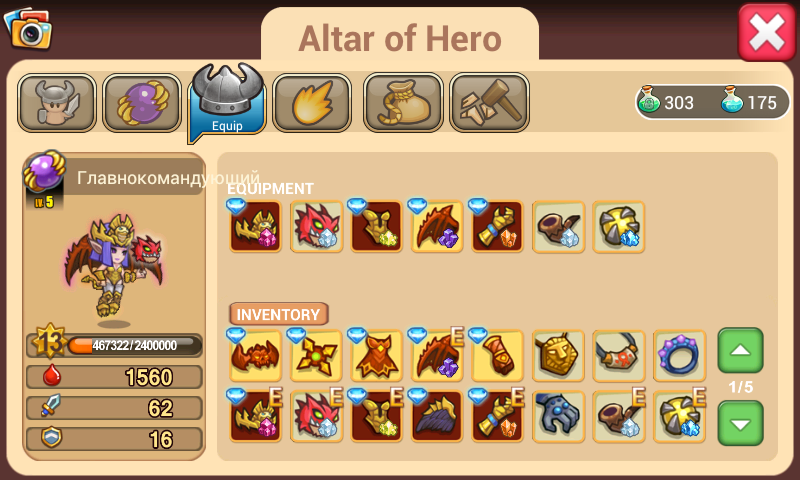
Task: Close the Altar of Hero window
Action: click(767, 33)
